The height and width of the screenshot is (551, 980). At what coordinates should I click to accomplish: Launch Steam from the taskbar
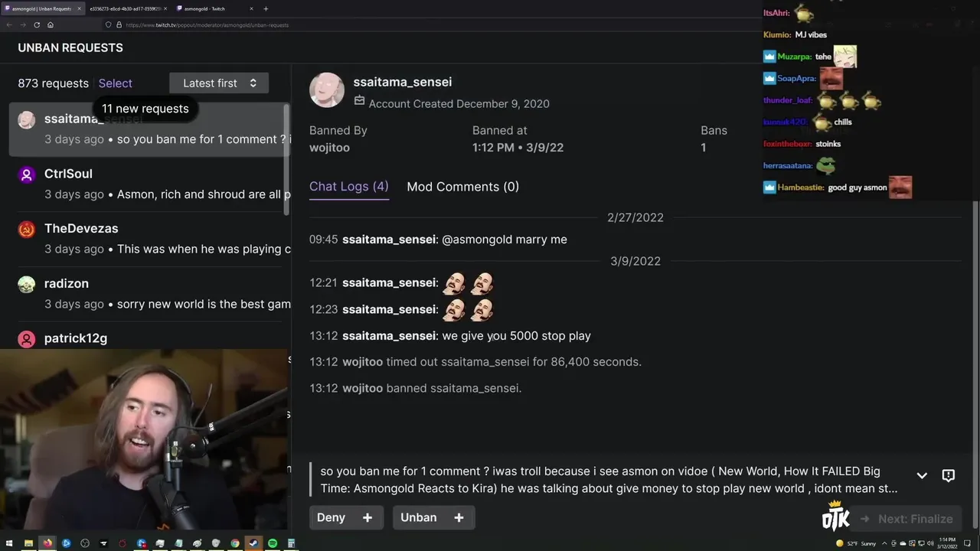[254, 543]
